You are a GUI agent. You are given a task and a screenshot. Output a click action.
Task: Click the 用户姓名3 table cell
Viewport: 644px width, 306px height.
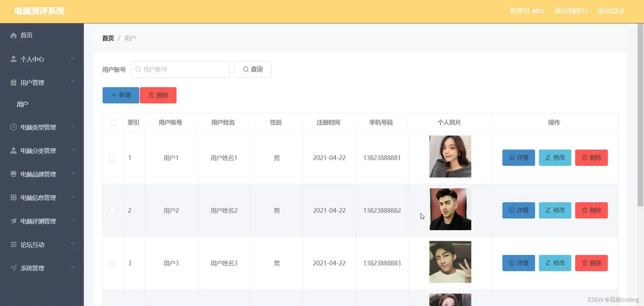224,263
